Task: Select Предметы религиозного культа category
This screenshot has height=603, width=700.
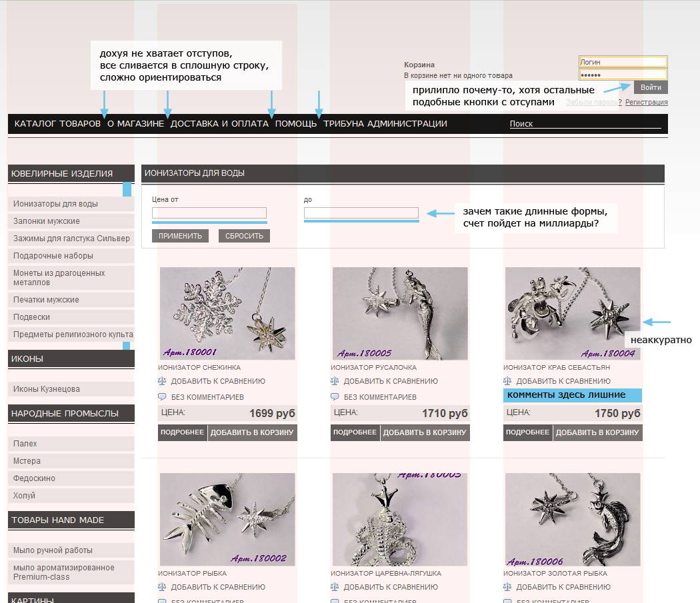Action: click(x=71, y=334)
